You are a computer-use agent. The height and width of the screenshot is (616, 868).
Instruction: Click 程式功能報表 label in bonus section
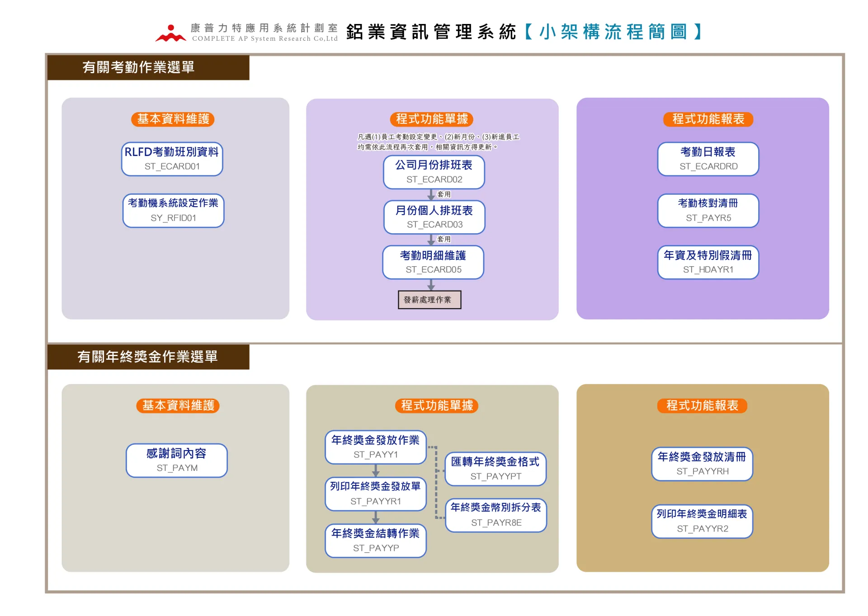click(x=702, y=405)
